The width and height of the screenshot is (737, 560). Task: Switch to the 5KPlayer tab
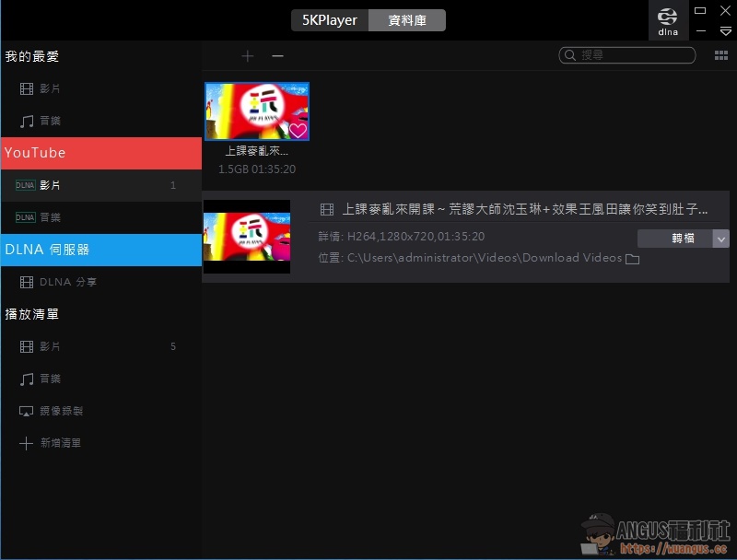(x=330, y=20)
